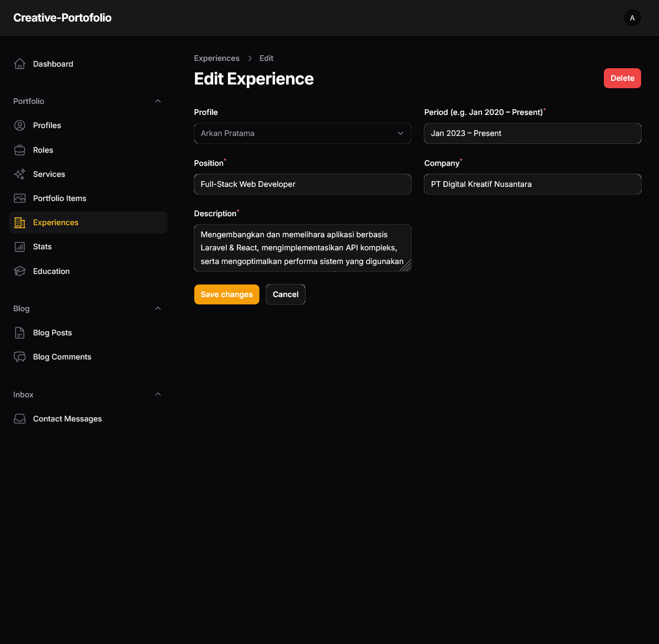
Task: Click the Save changes button
Action: pyautogui.click(x=226, y=294)
